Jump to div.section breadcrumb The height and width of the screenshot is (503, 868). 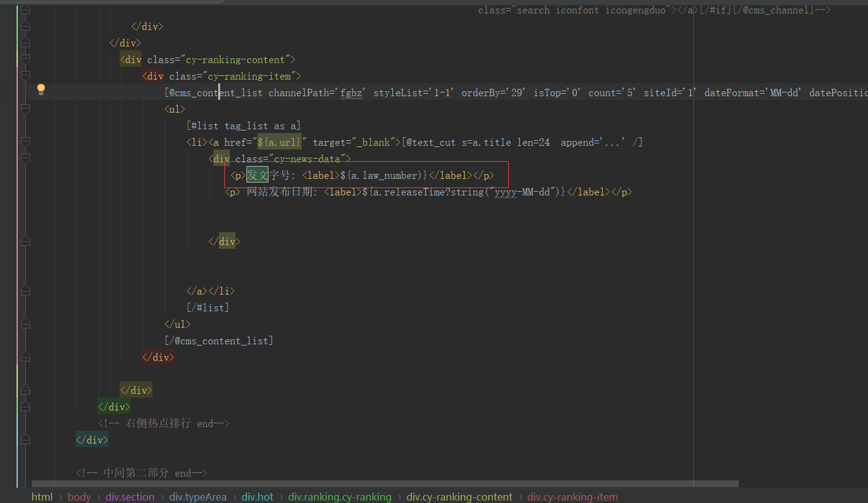(129, 497)
